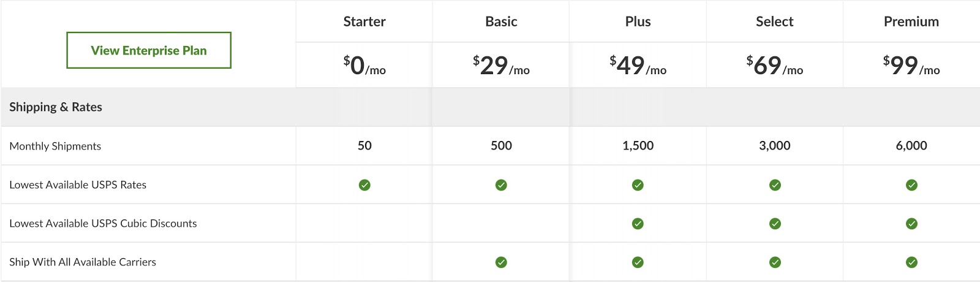Select the Plus plan column header
Screen dimensions: 980x282
[x=638, y=21]
